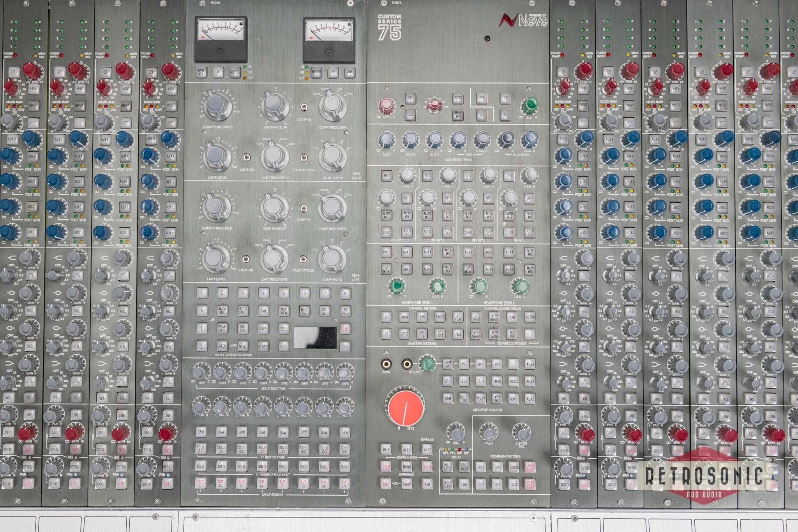The image size is (798, 532).
Task: Push the CAL button
Action: (410, 98)
